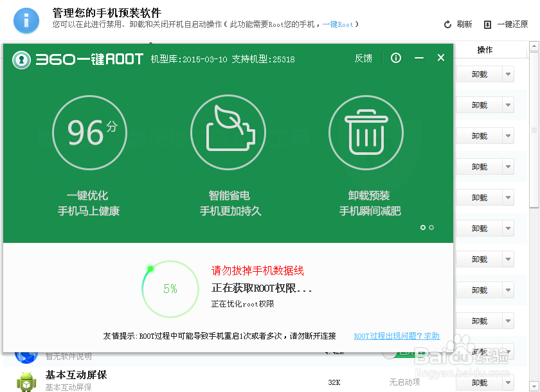Open the ROOT过程出现问题？求助 help link
The width and height of the screenshot is (540, 392).
tap(397, 336)
